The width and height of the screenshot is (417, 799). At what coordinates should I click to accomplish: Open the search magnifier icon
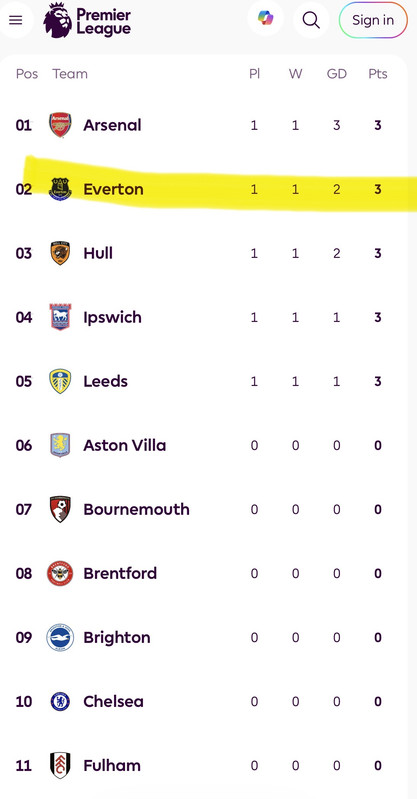coord(311,20)
